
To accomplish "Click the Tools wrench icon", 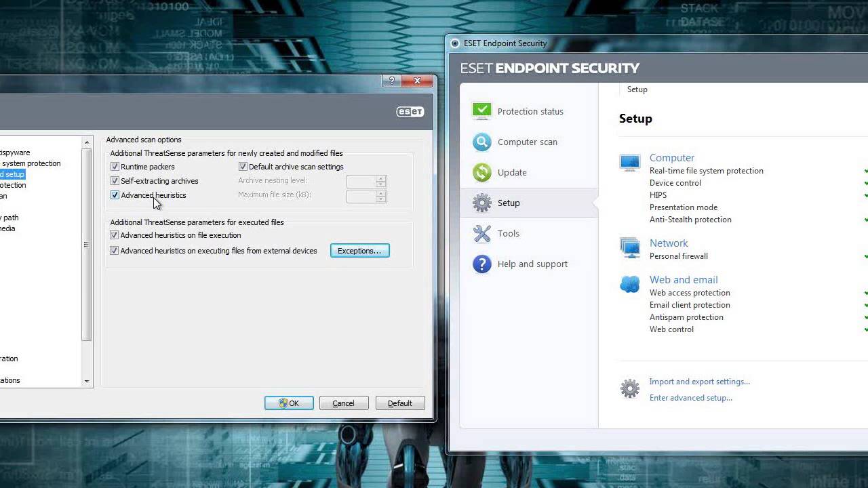I will coord(481,233).
